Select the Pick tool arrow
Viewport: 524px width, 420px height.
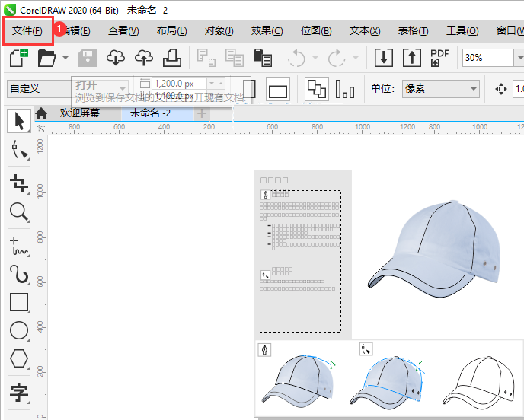point(19,120)
